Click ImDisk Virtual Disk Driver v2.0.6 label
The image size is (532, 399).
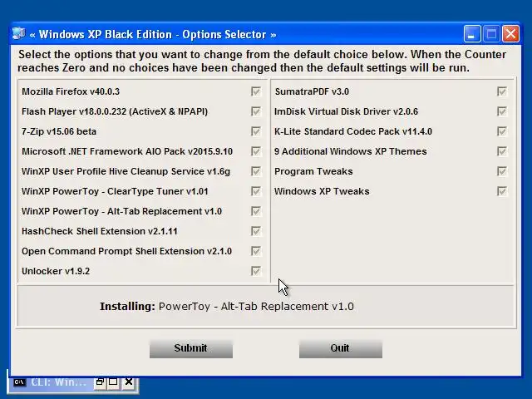click(346, 111)
